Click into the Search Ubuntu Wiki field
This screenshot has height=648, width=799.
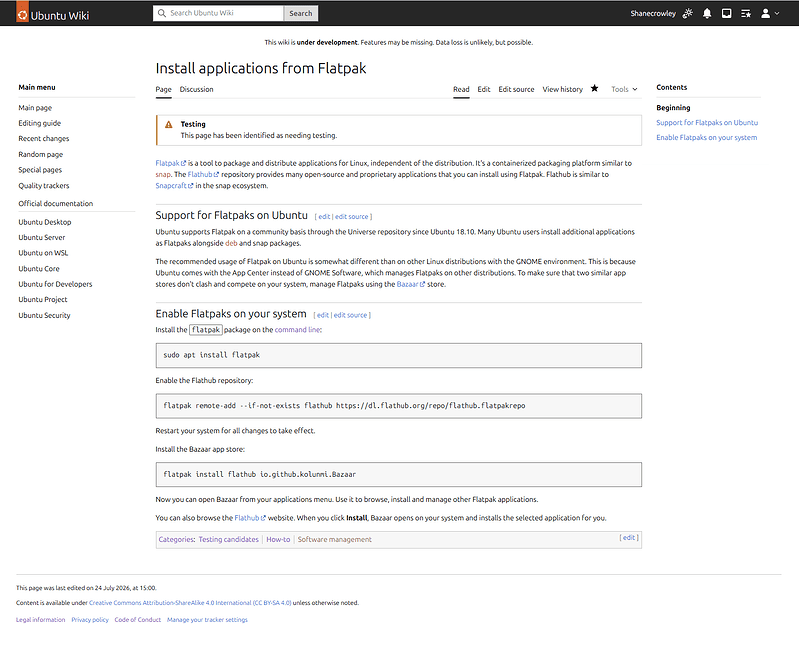[218, 13]
